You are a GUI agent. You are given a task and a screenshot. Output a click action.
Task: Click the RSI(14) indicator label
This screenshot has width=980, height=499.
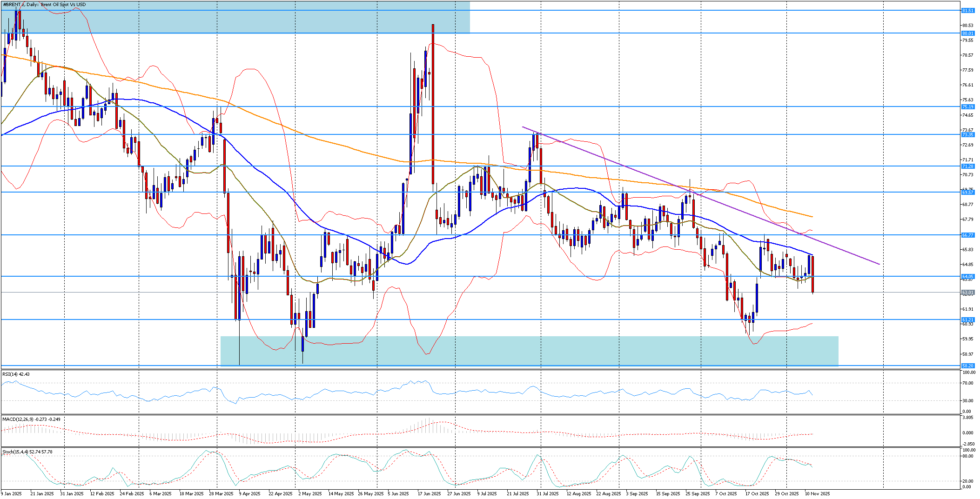(x=16, y=374)
